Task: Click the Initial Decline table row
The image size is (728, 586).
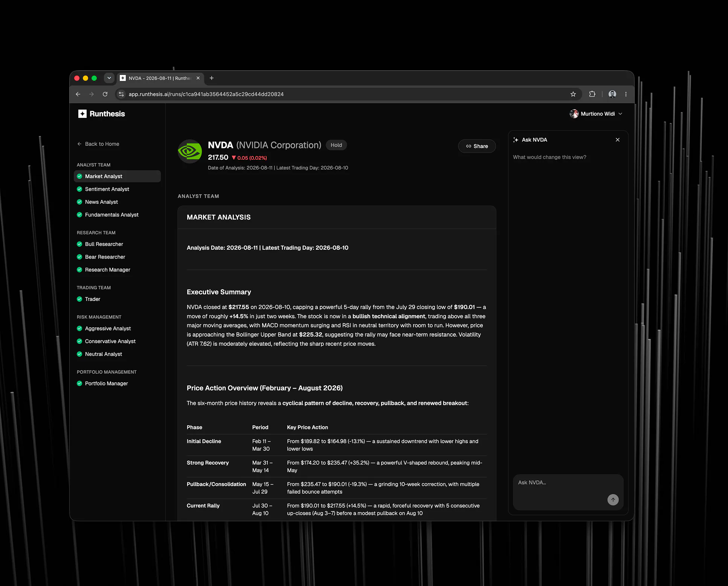Action: click(x=337, y=445)
